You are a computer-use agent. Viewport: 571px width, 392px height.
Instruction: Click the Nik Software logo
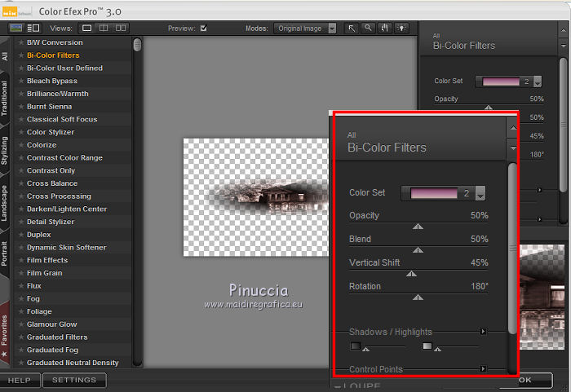click(17, 12)
